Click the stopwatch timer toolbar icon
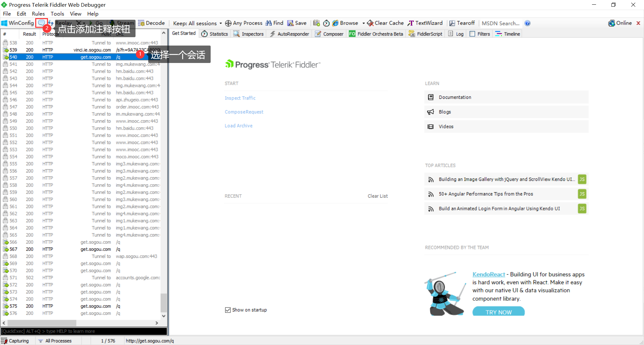This screenshot has height=345, width=644. click(x=326, y=23)
